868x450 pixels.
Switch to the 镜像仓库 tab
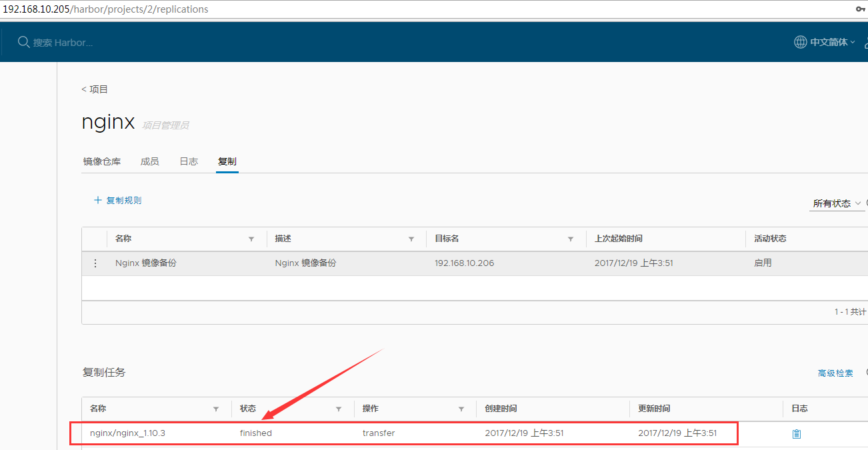(102, 161)
